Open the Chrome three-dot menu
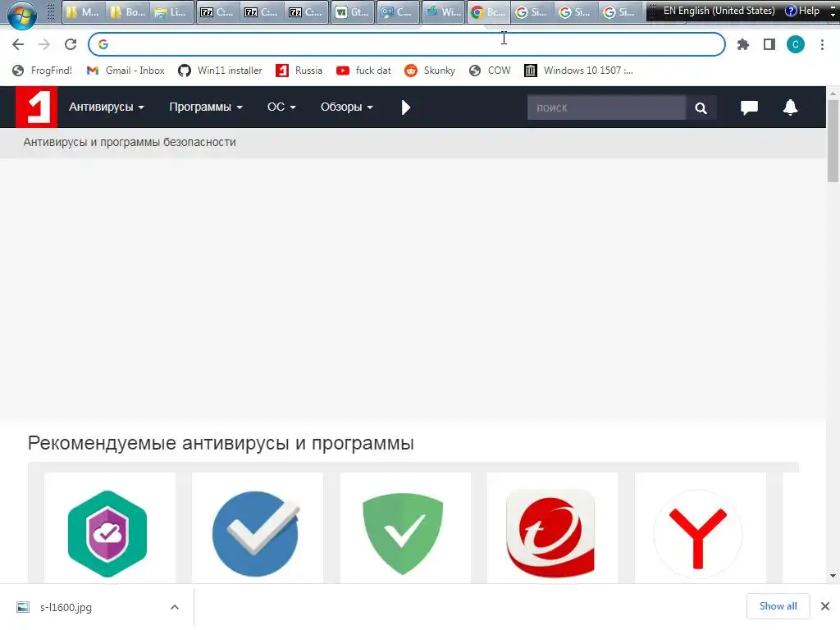Image resolution: width=840 pixels, height=630 pixels. point(822,44)
